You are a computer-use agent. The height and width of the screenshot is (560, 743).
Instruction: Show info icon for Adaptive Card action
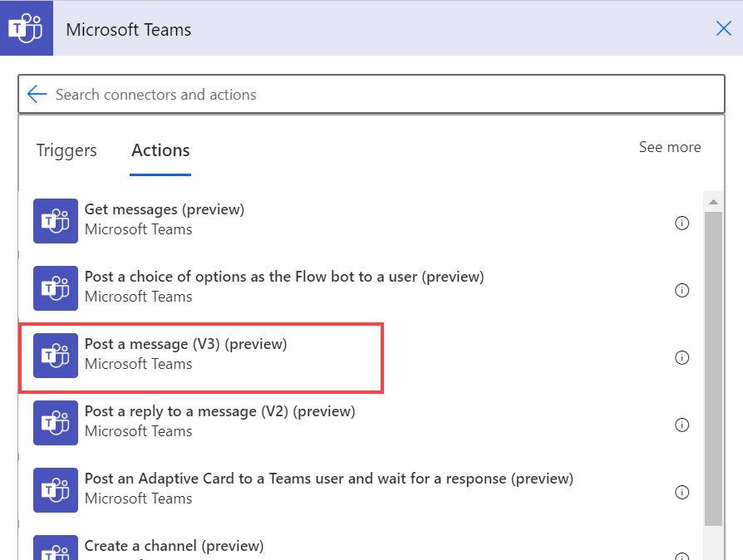[x=682, y=492]
